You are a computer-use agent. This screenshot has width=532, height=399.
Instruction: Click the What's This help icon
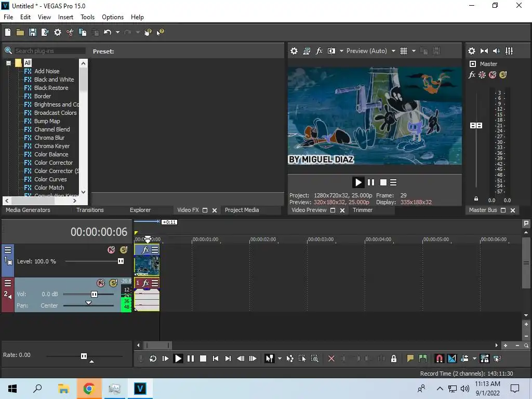pyautogui.click(x=160, y=32)
